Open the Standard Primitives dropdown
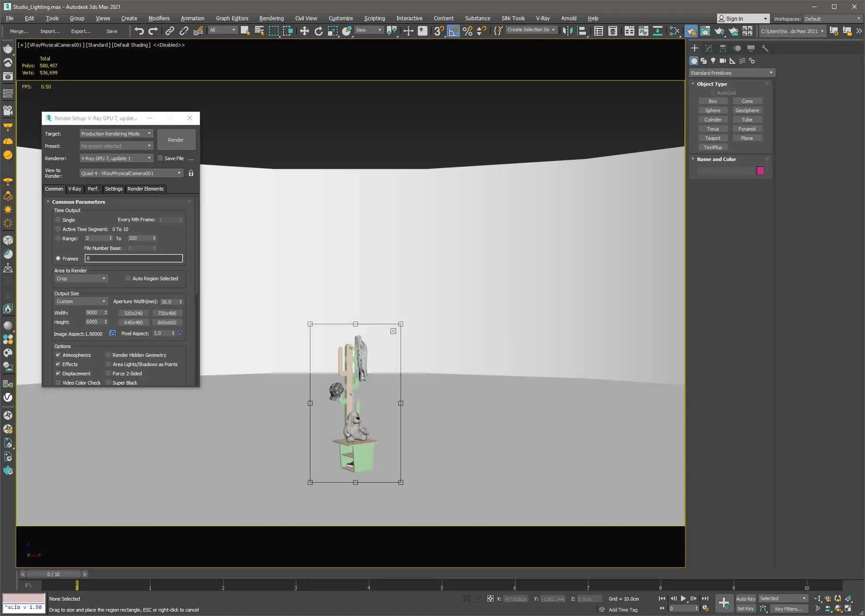Screen dimensions: 865x616 point(732,73)
